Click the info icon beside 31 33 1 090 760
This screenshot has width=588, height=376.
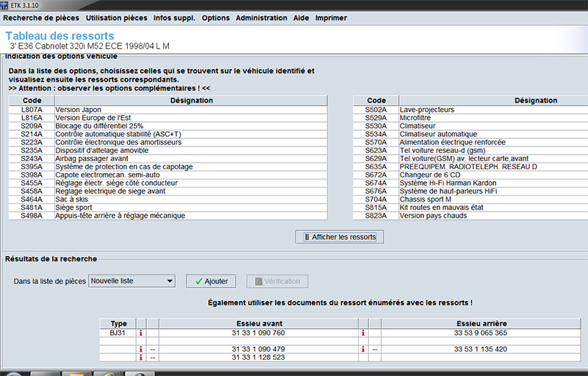pos(141,333)
